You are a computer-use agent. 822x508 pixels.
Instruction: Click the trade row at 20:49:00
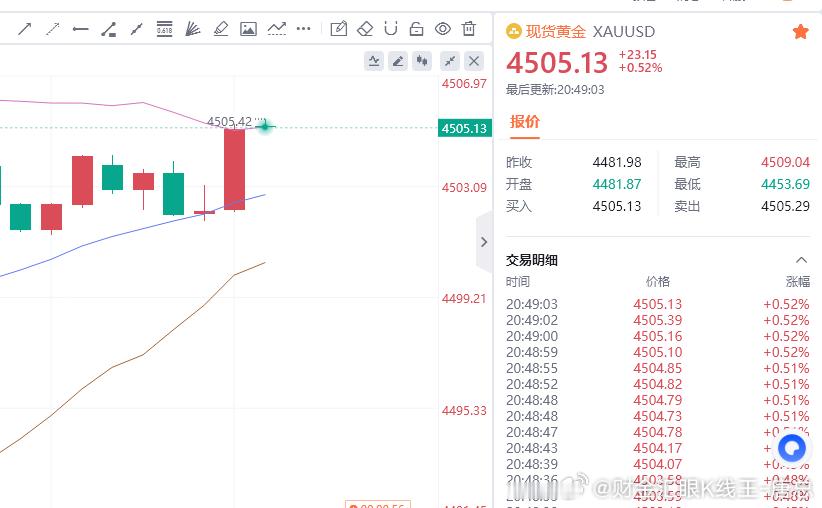point(657,336)
